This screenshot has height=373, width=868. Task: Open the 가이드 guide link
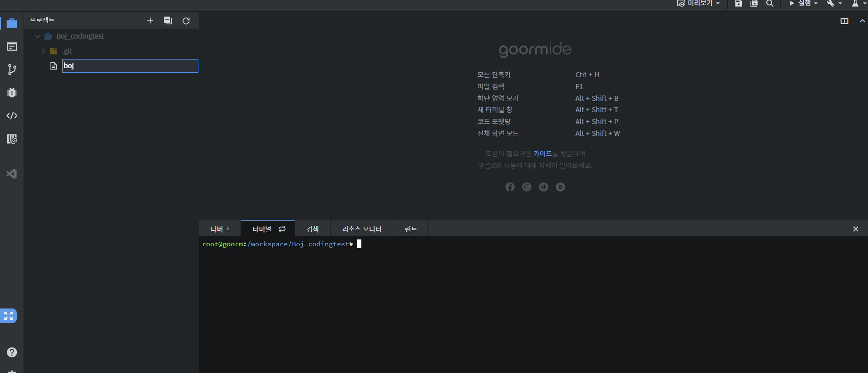[x=542, y=154]
